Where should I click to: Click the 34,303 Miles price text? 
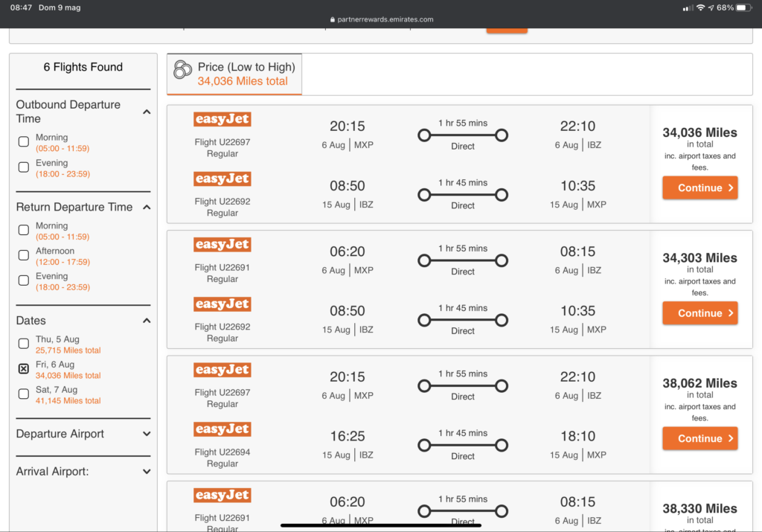click(699, 258)
